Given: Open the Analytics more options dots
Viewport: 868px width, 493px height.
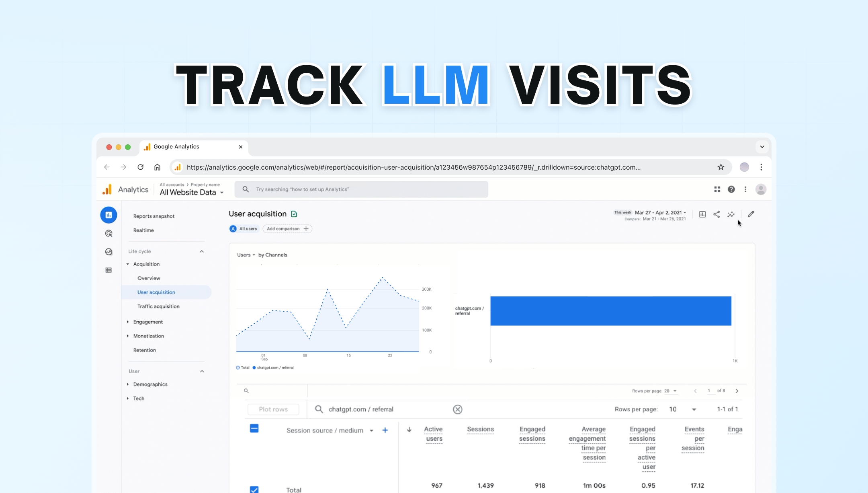Looking at the screenshot, I should 745,189.
